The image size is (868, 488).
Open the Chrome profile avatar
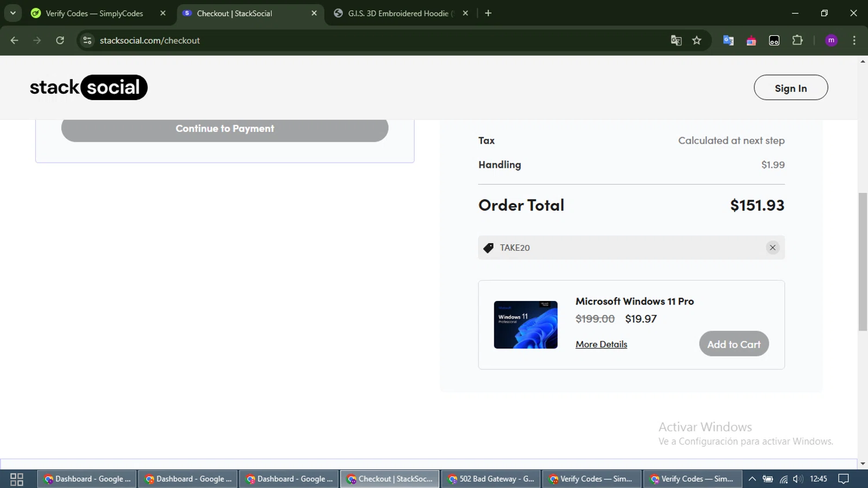pos(832,41)
